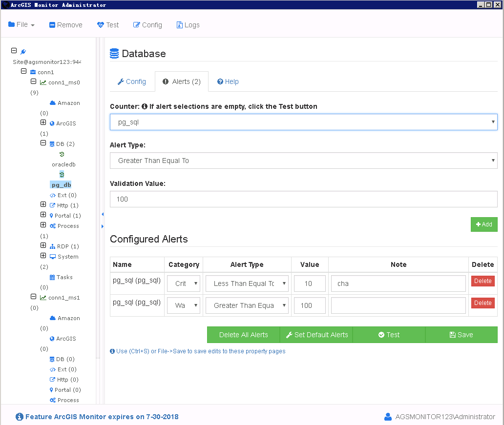The width and height of the screenshot is (504, 425).
Task: Click the note field containing cha
Action: [x=398, y=283]
